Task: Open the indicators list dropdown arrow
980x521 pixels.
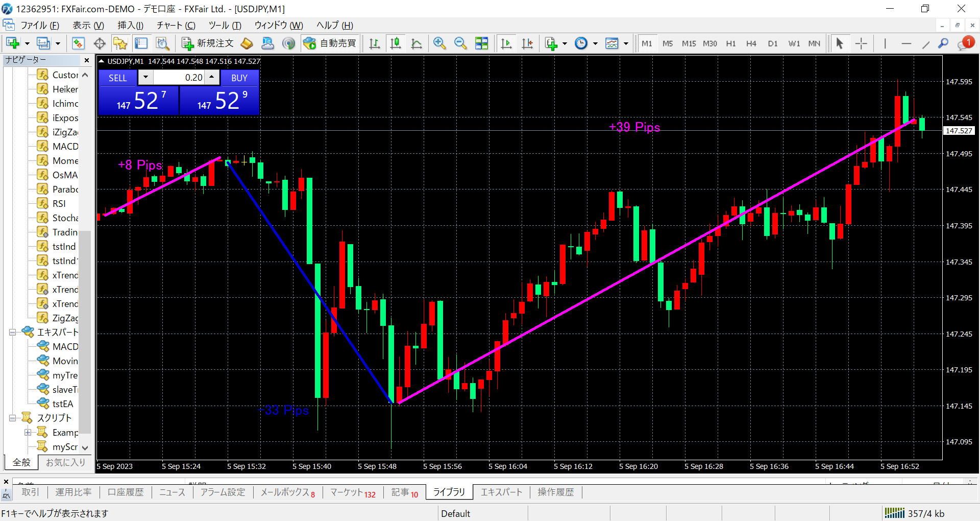Action: (565, 43)
